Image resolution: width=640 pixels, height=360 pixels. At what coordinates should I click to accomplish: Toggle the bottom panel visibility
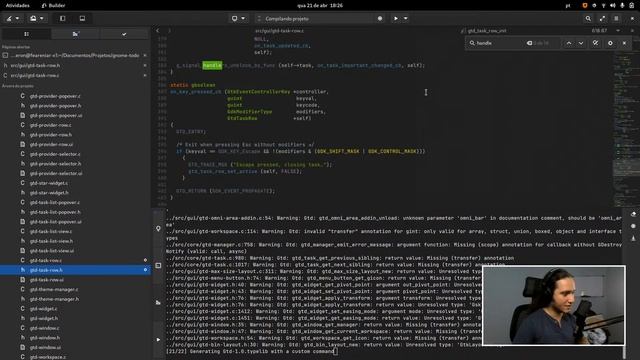pyautogui.click(x=82, y=18)
